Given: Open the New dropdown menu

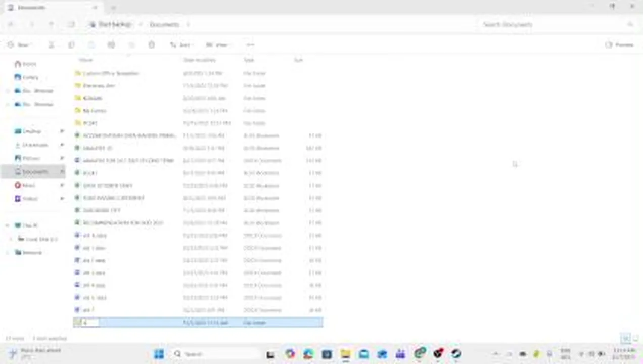Looking at the screenshot, I should (x=20, y=45).
